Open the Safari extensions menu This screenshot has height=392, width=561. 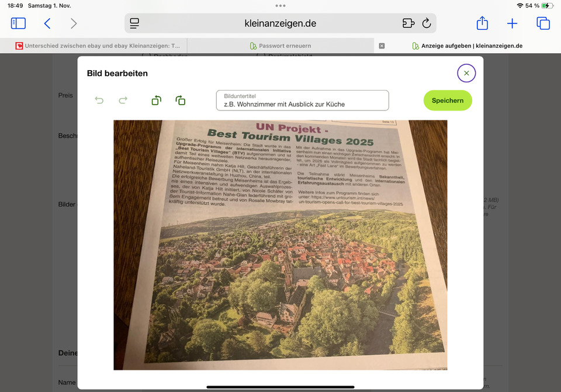408,23
